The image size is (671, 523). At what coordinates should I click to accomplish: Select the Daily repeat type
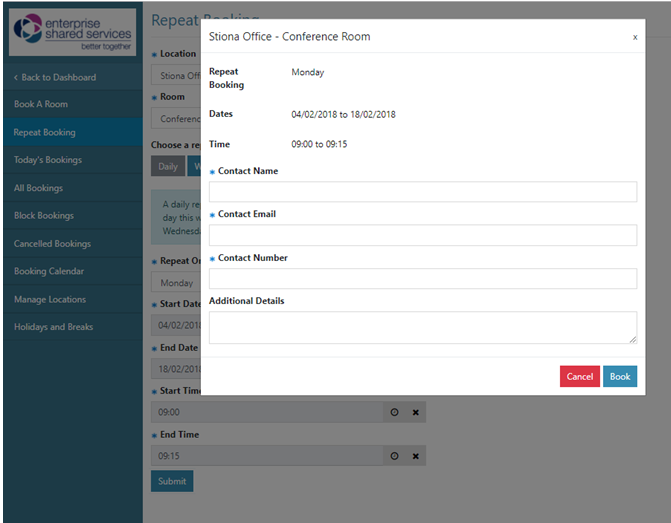point(168,166)
